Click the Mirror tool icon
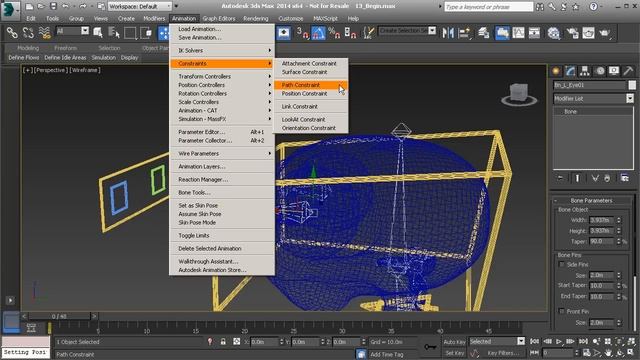The image size is (640, 360). (448, 33)
